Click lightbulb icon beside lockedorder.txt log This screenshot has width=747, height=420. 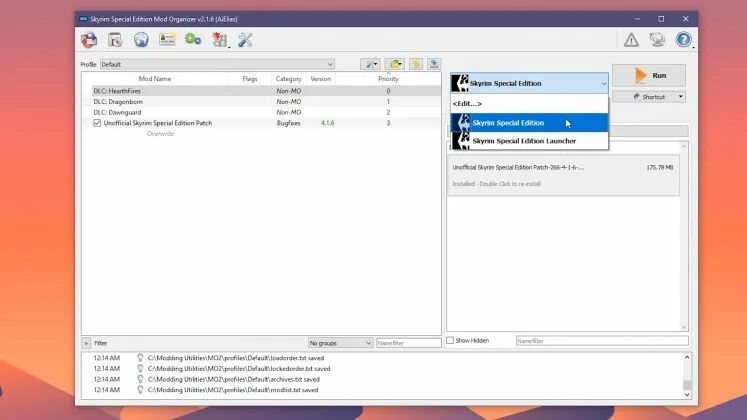[140, 369]
